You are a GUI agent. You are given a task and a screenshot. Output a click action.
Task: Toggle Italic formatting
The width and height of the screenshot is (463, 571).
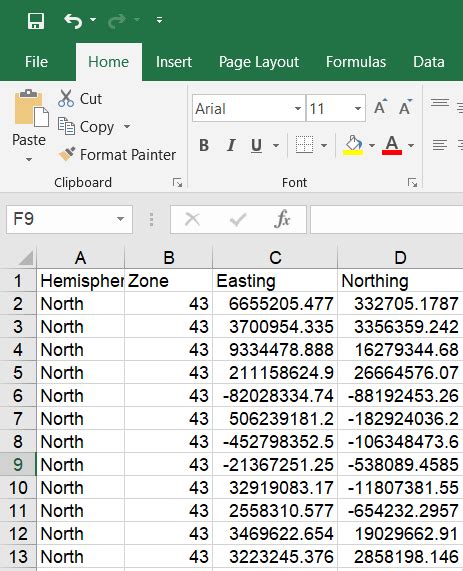(231, 145)
